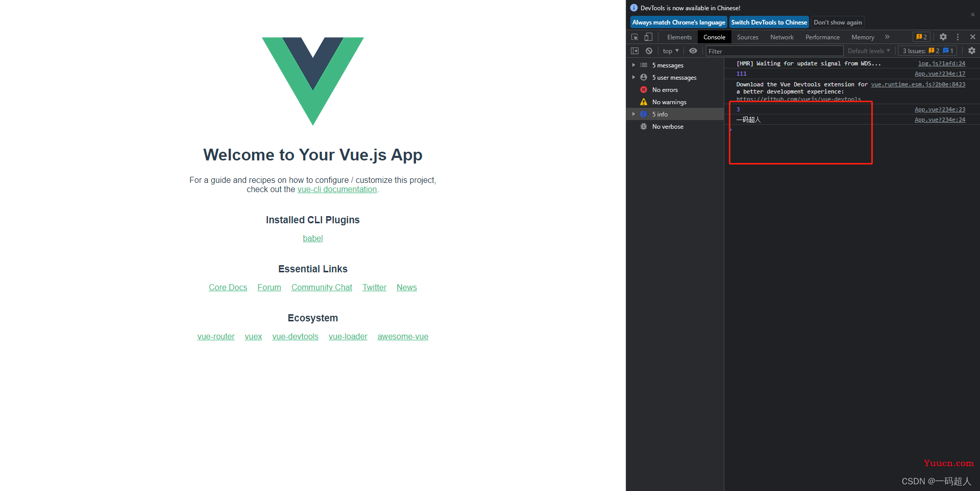Open DevTools settings gear in tab bar

click(943, 37)
